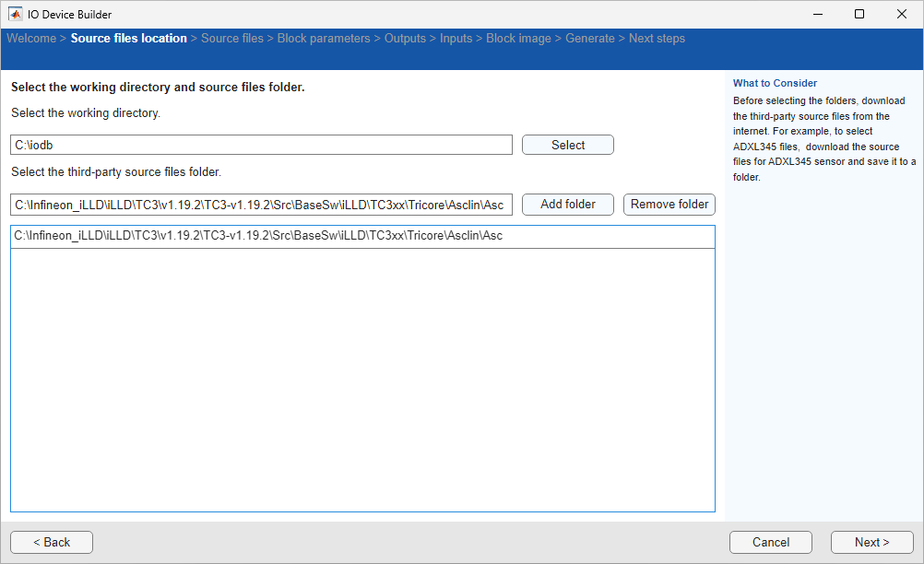
Task: Navigate to the Block image step
Action: [518, 39]
